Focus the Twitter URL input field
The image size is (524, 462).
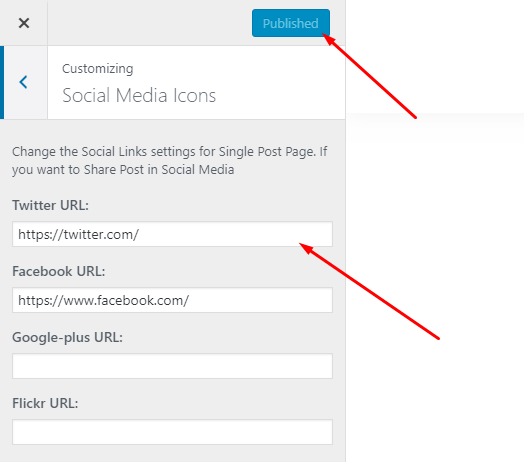pyautogui.click(x=172, y=234)
